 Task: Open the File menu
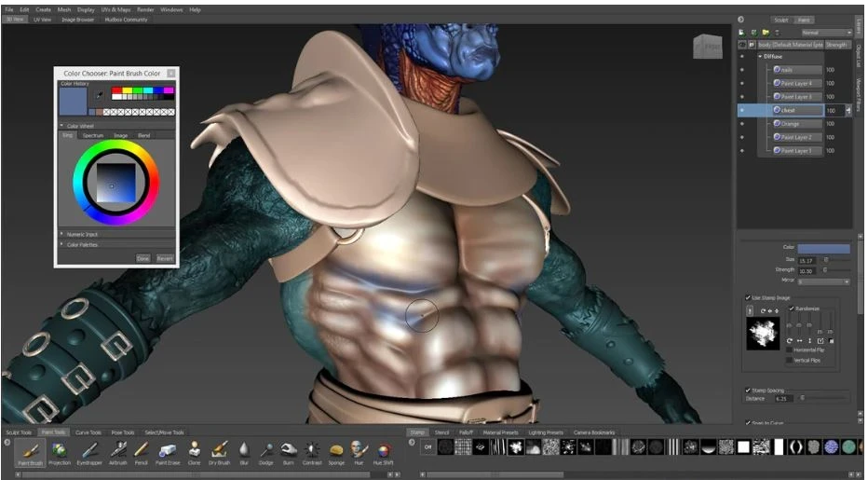[9, 9]
